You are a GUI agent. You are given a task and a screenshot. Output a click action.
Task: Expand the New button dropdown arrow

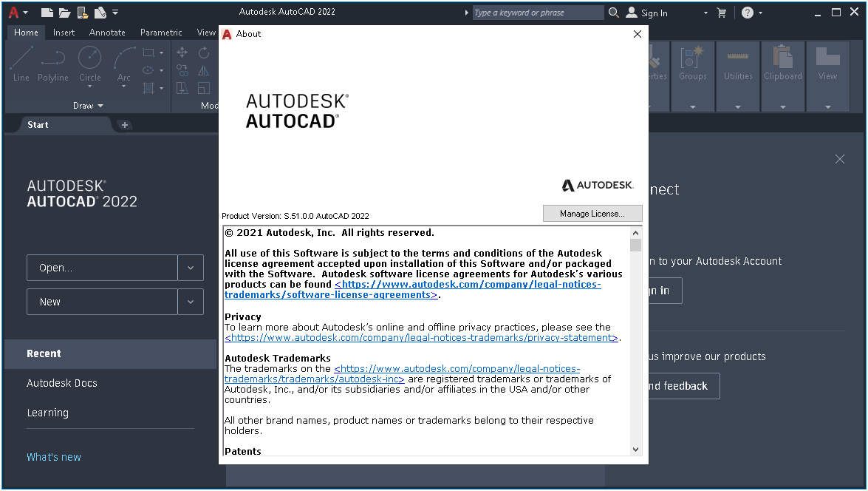(x=191, y=302)
